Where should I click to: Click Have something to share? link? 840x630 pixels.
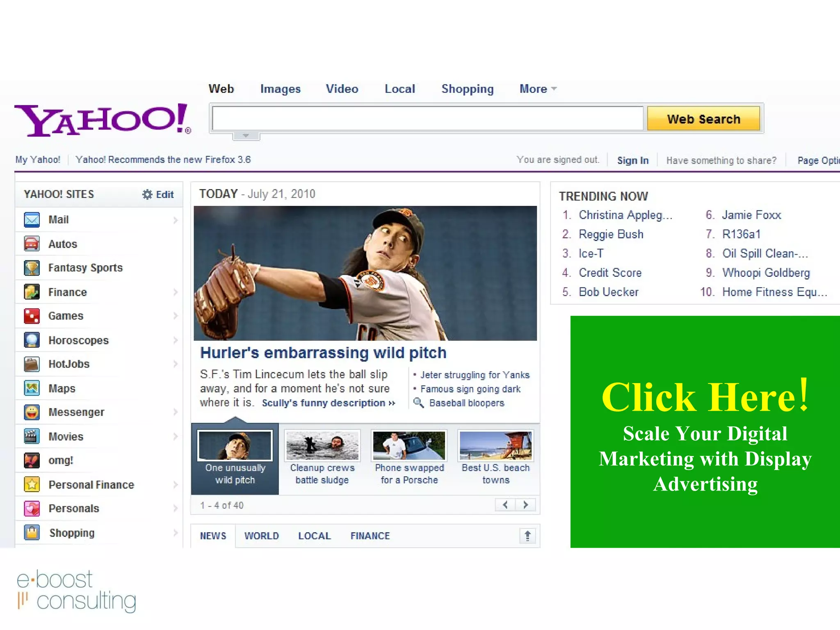721,160
